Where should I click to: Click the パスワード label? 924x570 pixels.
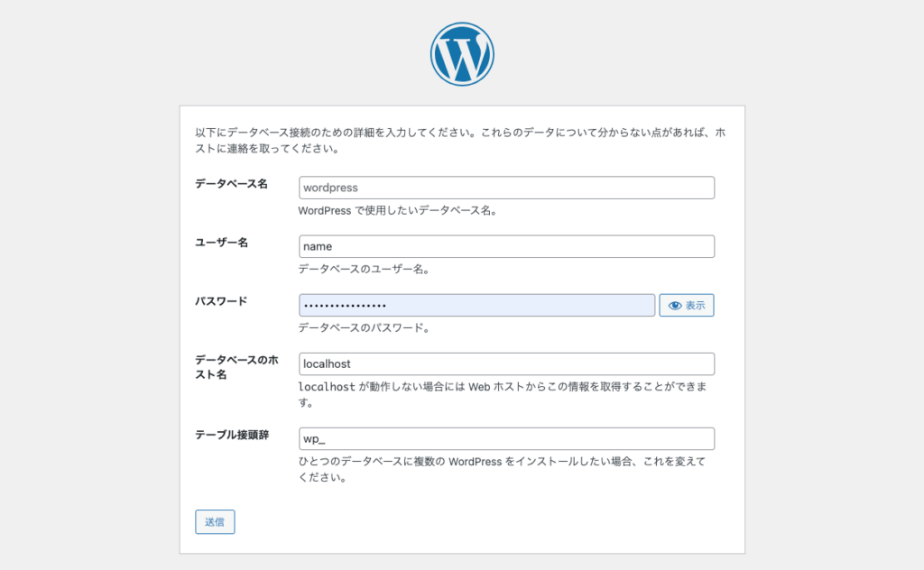click(221, 301)
